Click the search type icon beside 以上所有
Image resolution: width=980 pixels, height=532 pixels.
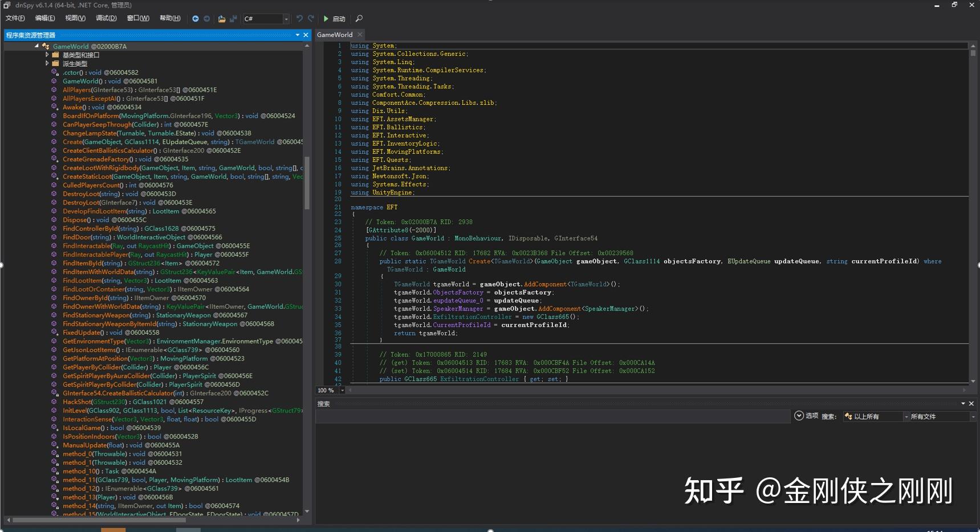pyautogui.click(x=848, y=417)
